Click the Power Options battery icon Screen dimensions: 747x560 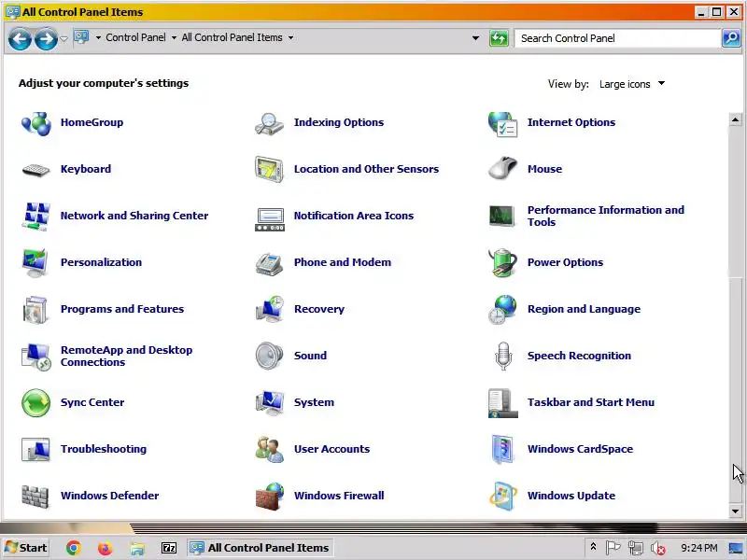coord(503,262)
